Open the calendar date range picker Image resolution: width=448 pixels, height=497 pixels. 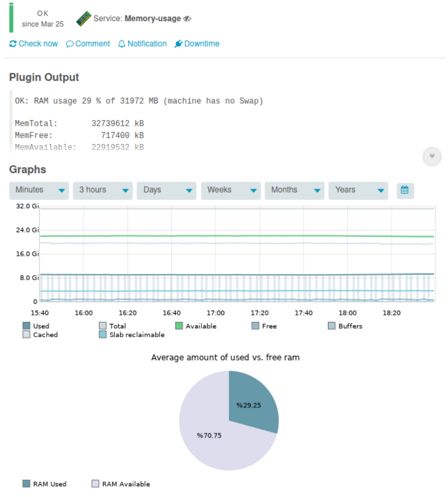(405, 190)
